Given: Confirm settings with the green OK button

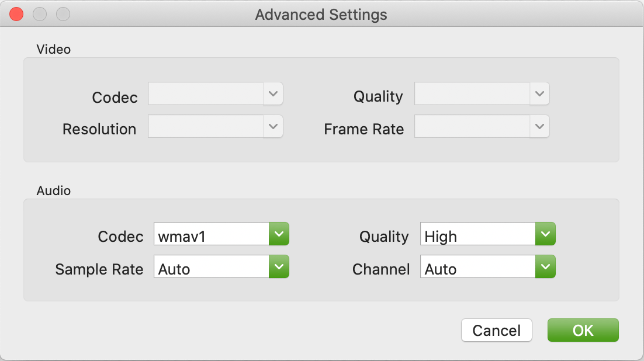Looking at the screenshot, I should (x=583, y=330).
